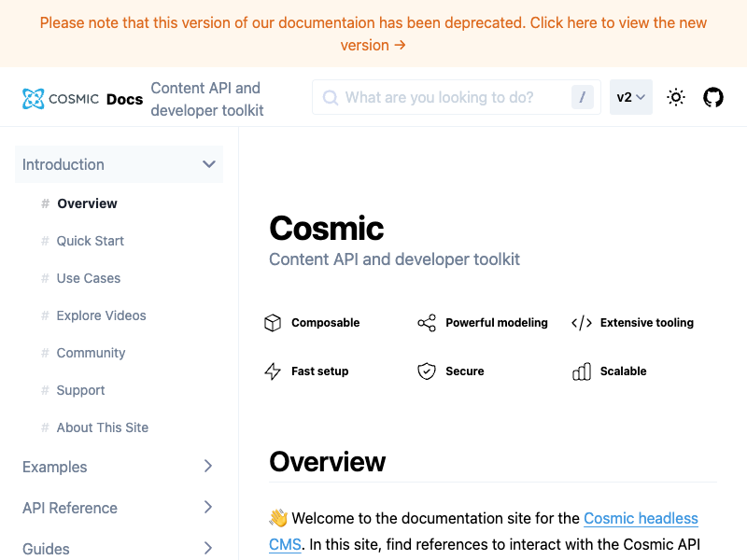Screen dimensions: 747x560
Task: Click the Docs wordmark in header
Action: 125,99
